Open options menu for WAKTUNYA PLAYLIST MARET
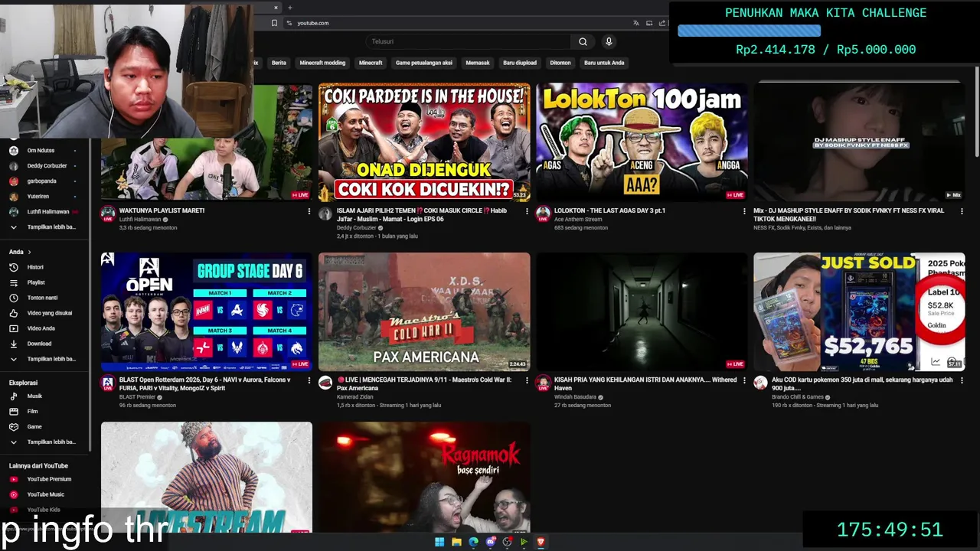 tap(309, 211)
